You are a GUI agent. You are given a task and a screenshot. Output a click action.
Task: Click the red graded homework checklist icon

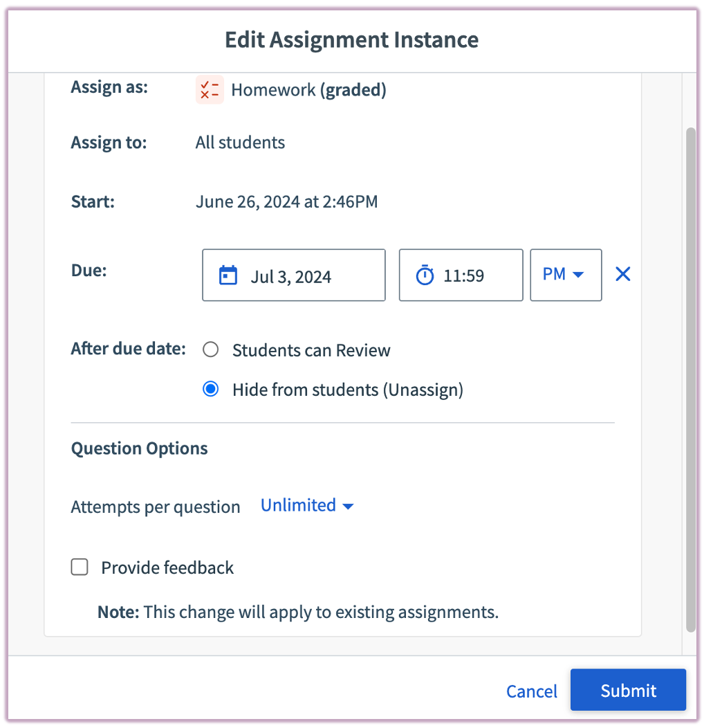click(209, 90)
